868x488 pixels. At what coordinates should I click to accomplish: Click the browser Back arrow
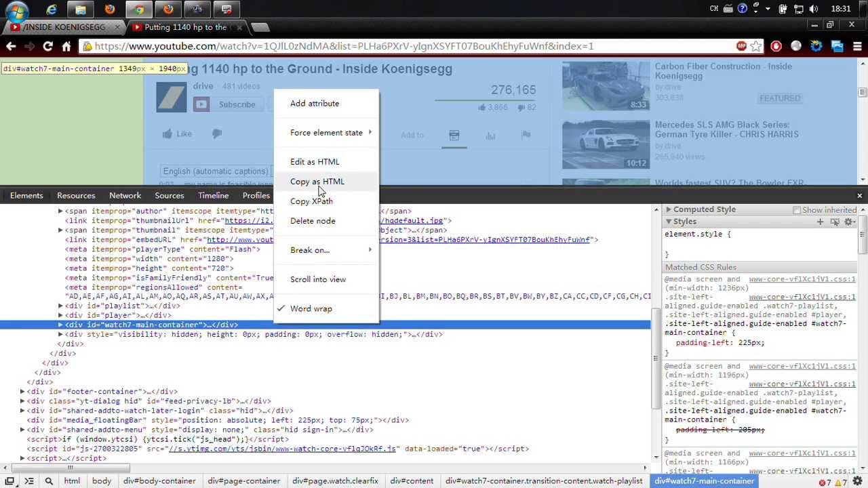tap(11, 46)
